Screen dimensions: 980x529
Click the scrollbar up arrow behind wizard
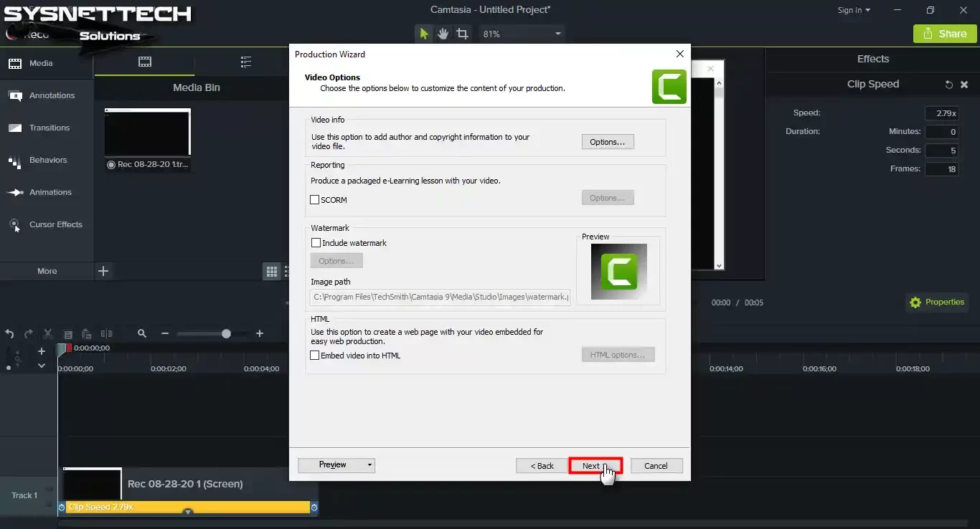720,83
